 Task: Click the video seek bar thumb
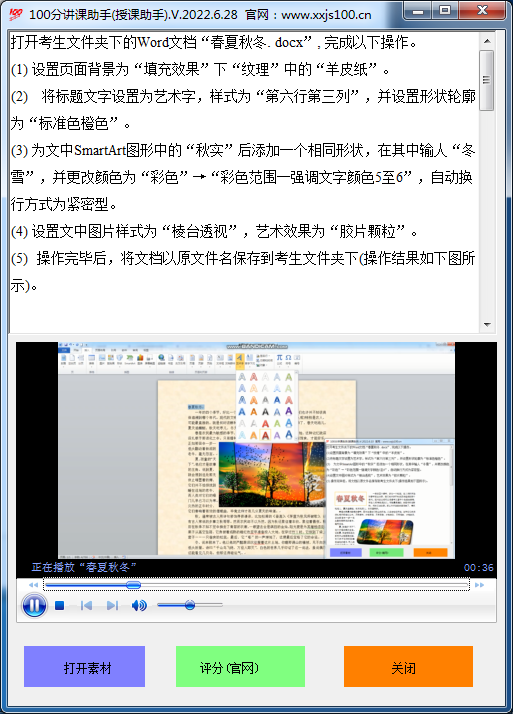click(133, 585)
